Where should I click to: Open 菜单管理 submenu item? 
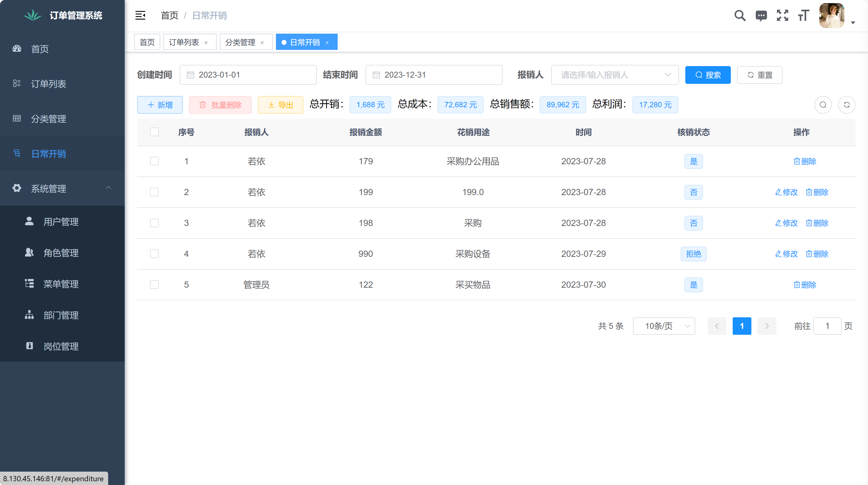point(62,284)
